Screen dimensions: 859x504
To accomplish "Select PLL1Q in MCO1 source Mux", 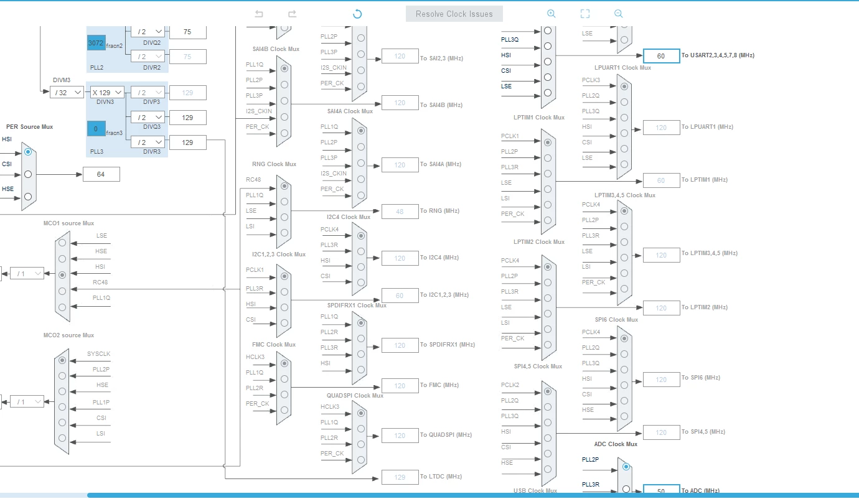I will (62, 307).
